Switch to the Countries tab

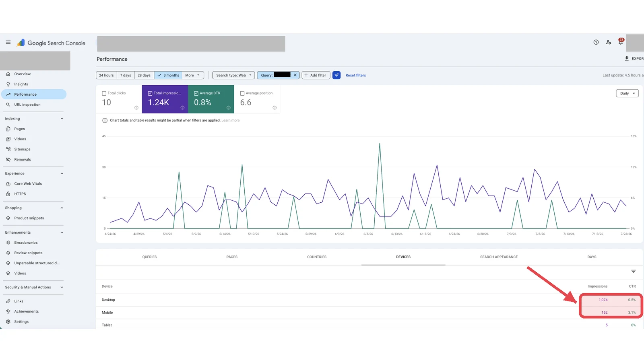317,257
